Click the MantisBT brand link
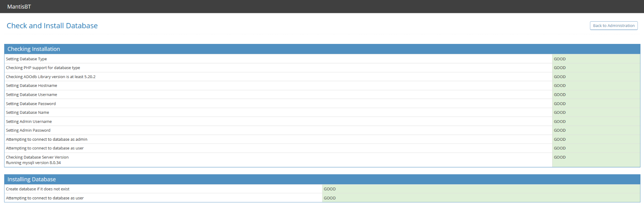This screenshot has height=212, width=644. point(19,6)
